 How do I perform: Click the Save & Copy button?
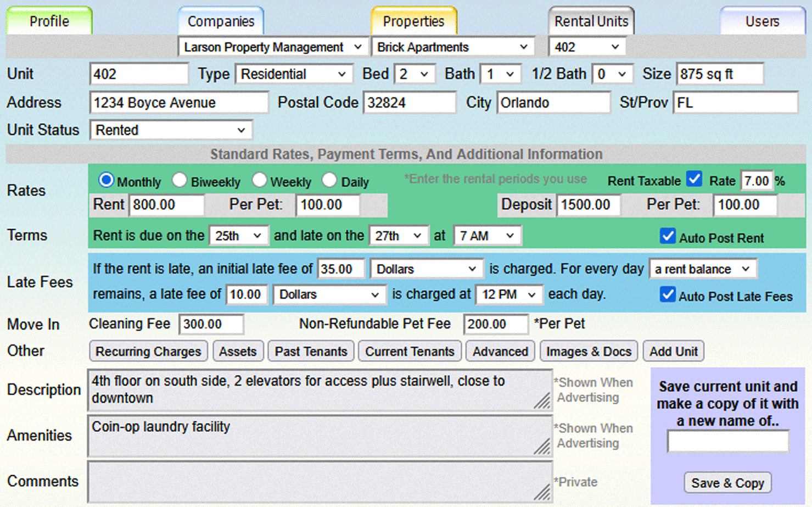coord(727,483)
